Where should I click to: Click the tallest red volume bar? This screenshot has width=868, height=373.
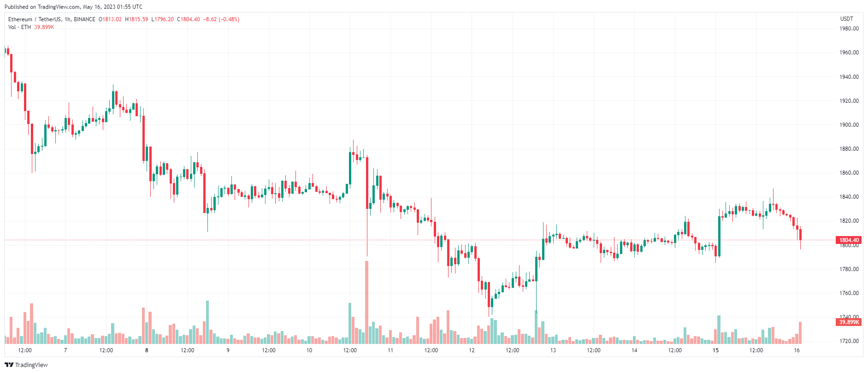click(x=367, y=302)
